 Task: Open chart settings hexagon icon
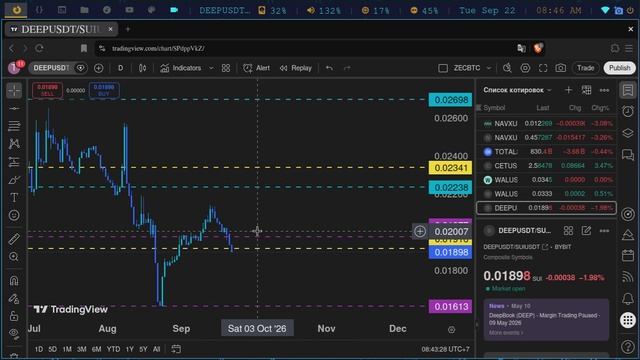[x=525, y=68]
